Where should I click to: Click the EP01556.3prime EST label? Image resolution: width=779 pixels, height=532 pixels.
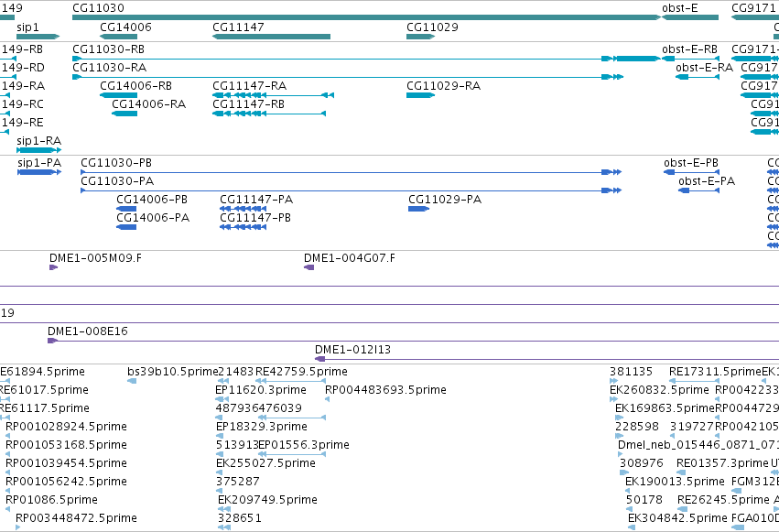pos(304,445)
